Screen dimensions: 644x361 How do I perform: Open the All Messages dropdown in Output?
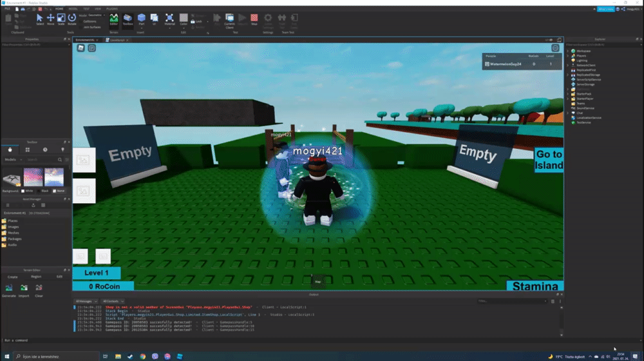coord(86,302)
